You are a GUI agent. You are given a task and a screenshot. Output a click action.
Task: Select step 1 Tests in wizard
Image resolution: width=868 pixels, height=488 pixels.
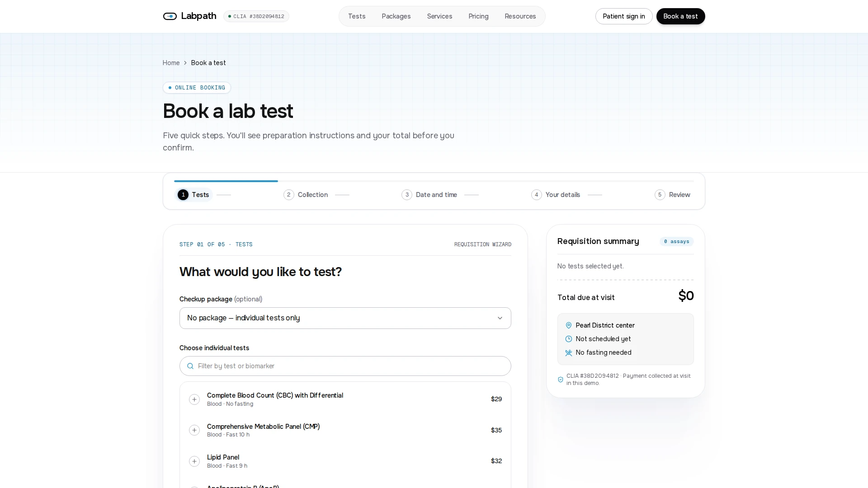click(193, 195)
